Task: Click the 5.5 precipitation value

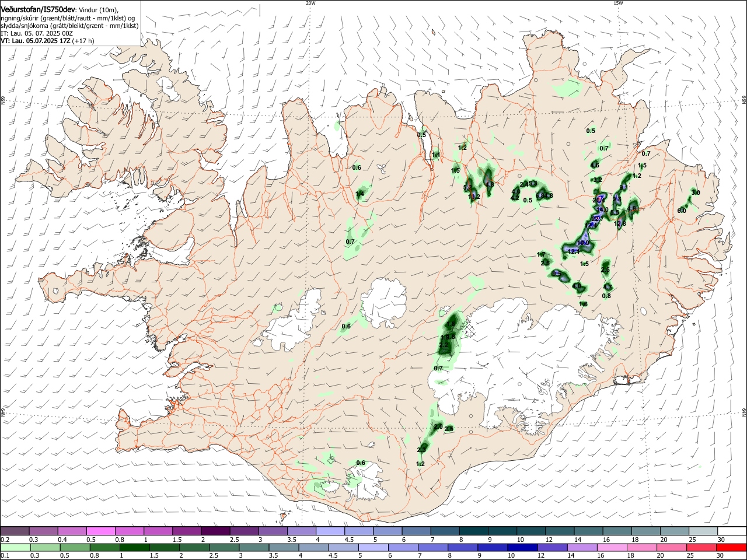Action: 614,212
